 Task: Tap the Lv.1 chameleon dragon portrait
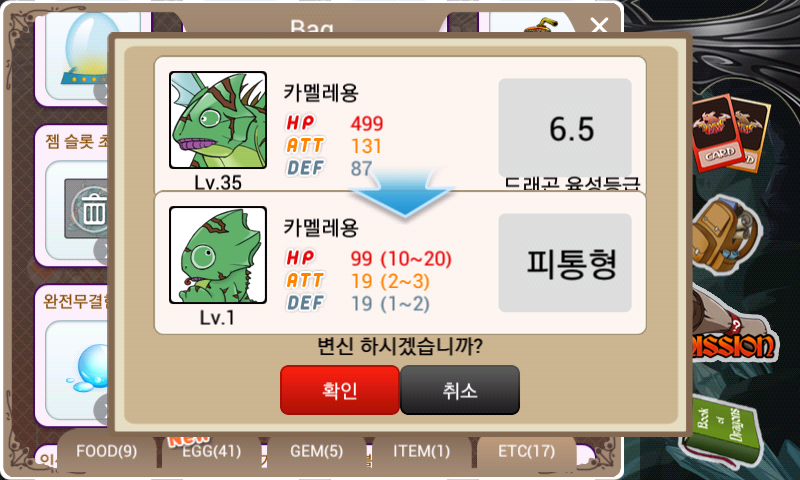pos(218,255)
